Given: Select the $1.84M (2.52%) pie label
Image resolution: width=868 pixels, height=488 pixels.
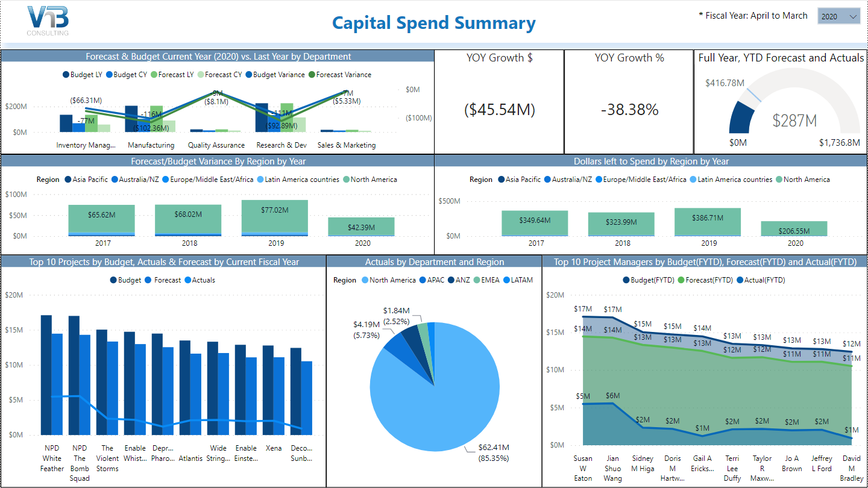Looking at the screenshot, I should (x=397, y=315).
